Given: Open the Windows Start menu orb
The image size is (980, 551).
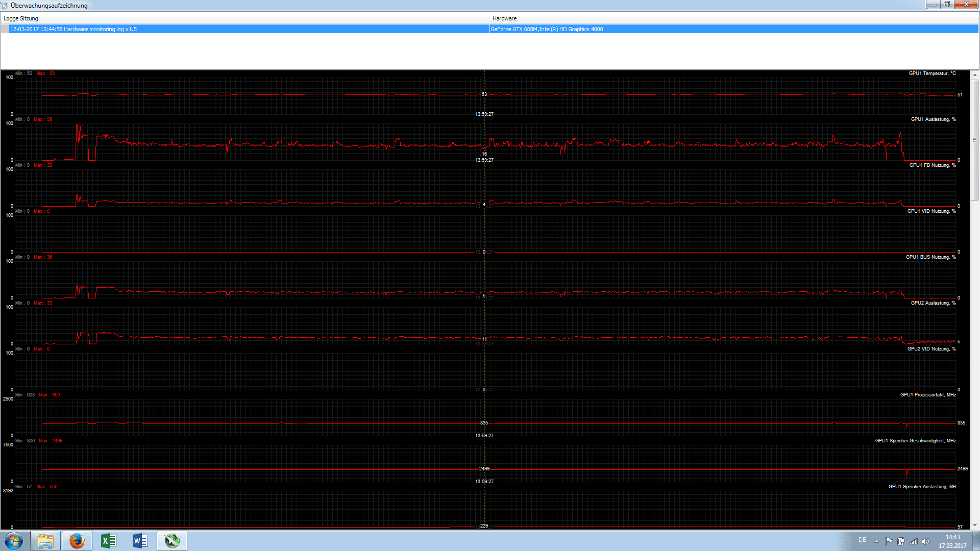Looking at the screenshot, I should click(x=14, y=541).
